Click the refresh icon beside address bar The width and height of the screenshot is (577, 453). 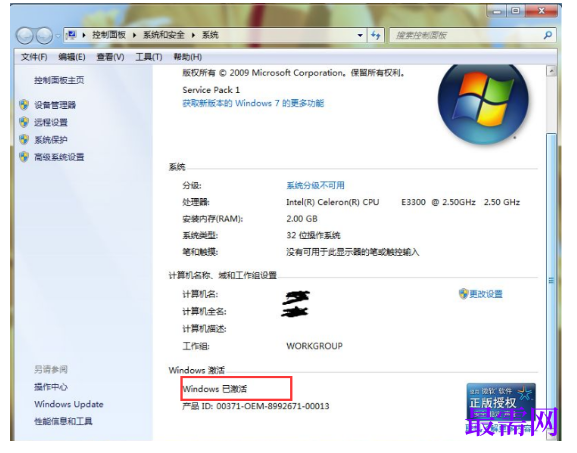click(375, 35)
